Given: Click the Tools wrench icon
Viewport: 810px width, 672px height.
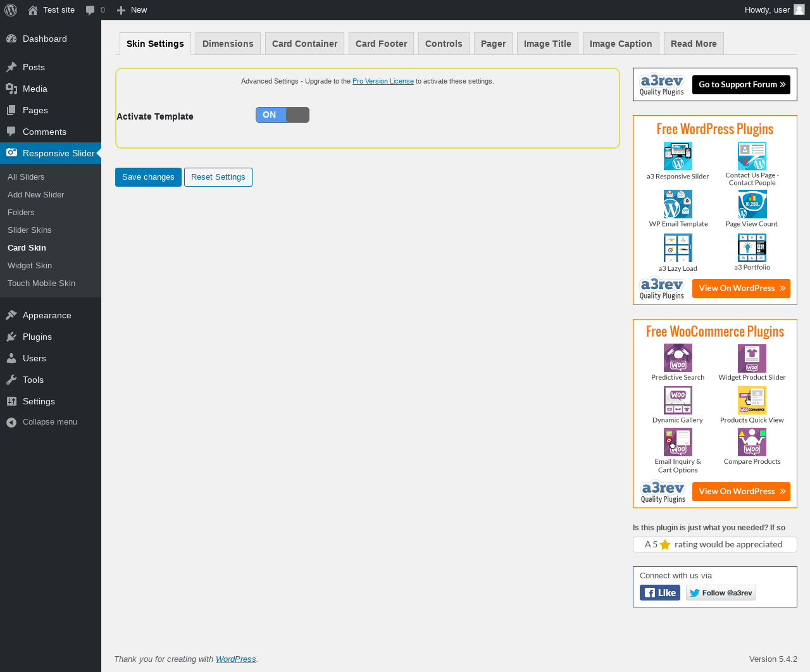Looking at the screenshot, I should (x=11, y=380).
